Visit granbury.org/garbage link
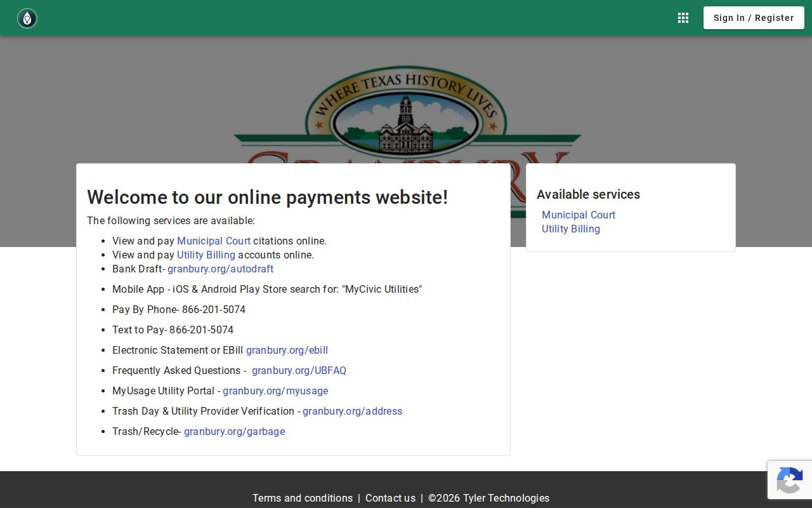Screen dimensions: 812x508 point(235,431)
